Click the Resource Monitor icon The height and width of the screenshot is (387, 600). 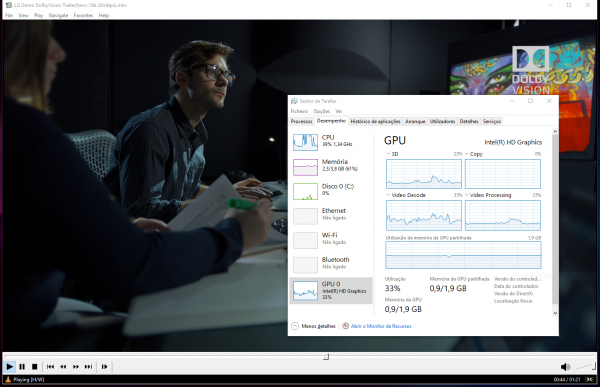(346, 326)
